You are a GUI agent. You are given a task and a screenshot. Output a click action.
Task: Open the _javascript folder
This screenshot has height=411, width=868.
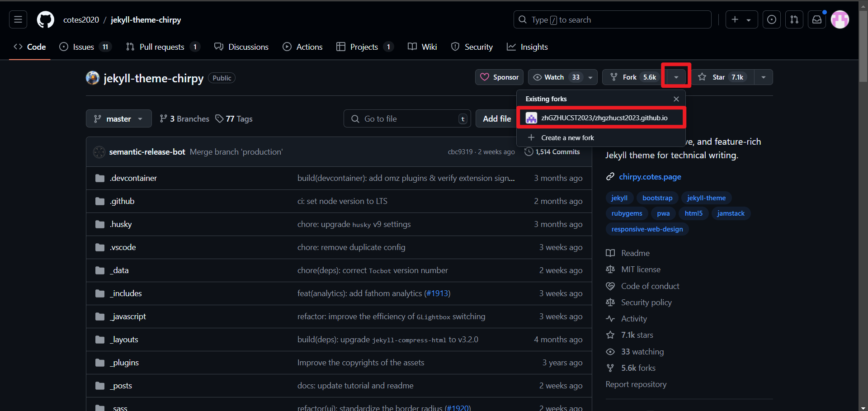point(128,317)
